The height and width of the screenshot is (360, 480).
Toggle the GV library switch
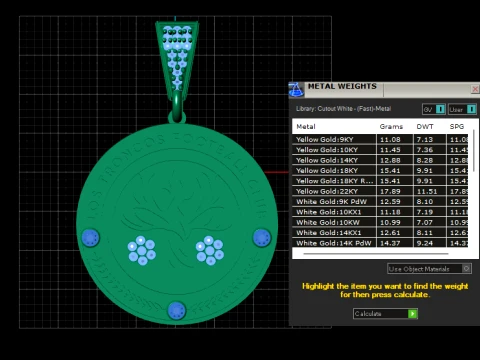click(434, 109)
